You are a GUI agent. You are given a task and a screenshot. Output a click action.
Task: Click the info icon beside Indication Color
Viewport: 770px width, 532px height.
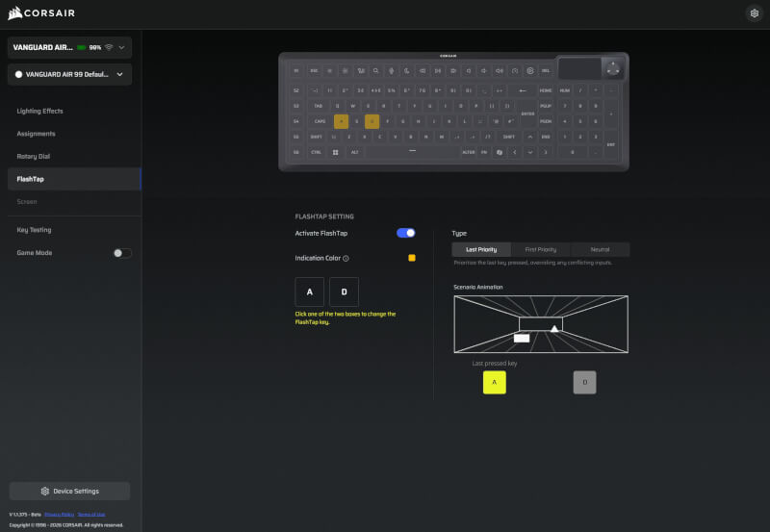click(x=346, y=258)
